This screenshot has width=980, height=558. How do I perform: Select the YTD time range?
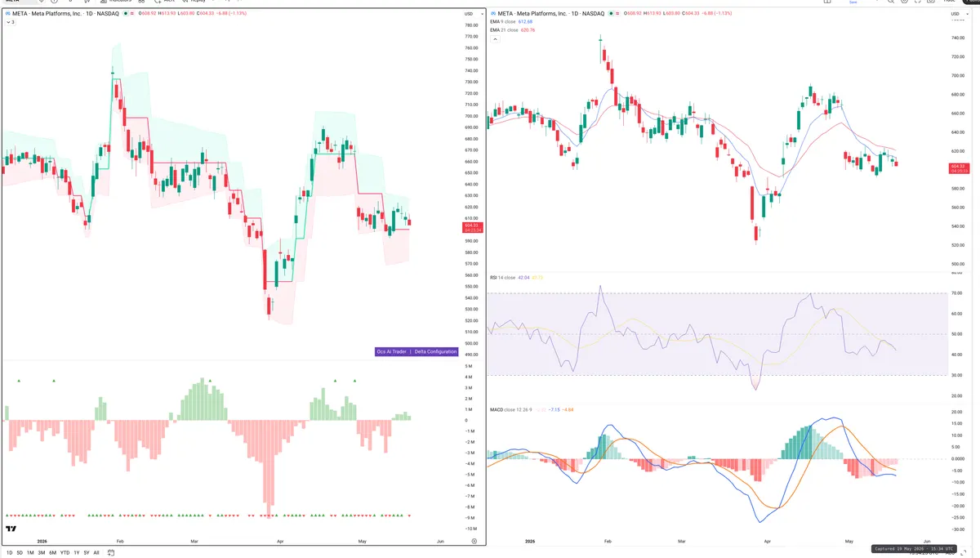click(x=65, y=553)
